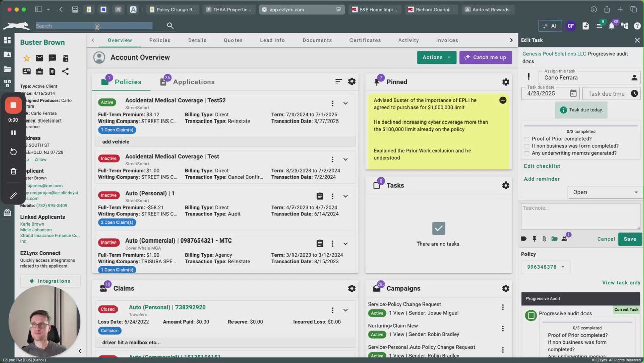644x363 pixels.
Task: Check 'Any underwriting memos generated?' checkbox
Action: pyautogui.click(x=527, y=153)
